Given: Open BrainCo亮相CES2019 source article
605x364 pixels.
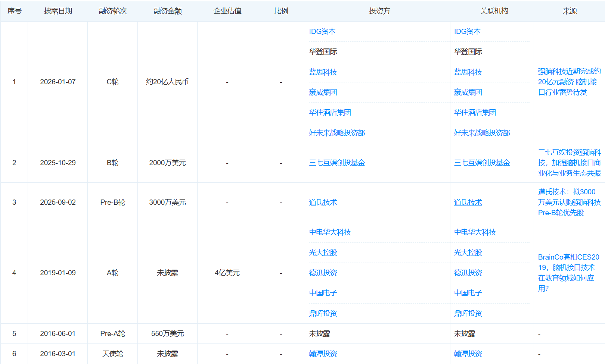Looking at the screenshot, I should coord(568,273).
